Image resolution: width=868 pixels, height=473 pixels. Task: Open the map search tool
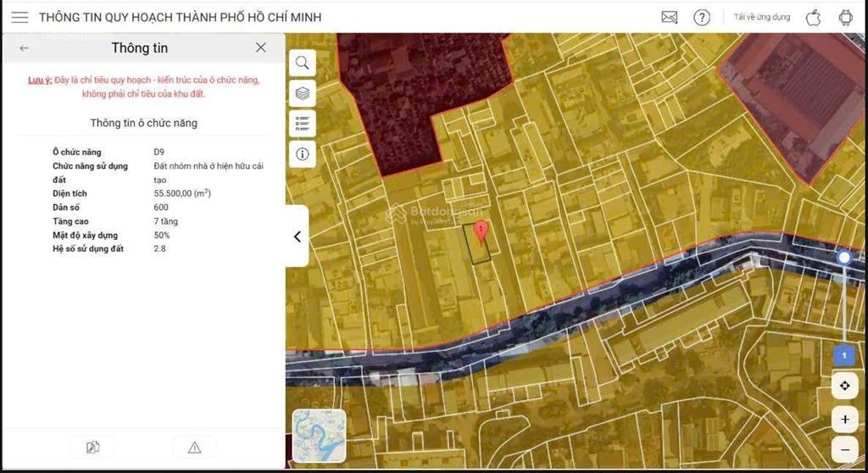302,63
